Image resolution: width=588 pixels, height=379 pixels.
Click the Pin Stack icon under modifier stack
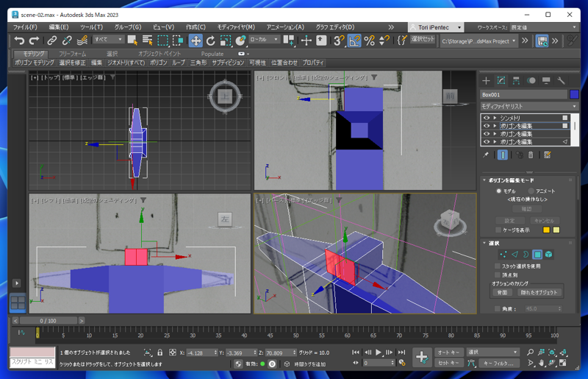486,155
